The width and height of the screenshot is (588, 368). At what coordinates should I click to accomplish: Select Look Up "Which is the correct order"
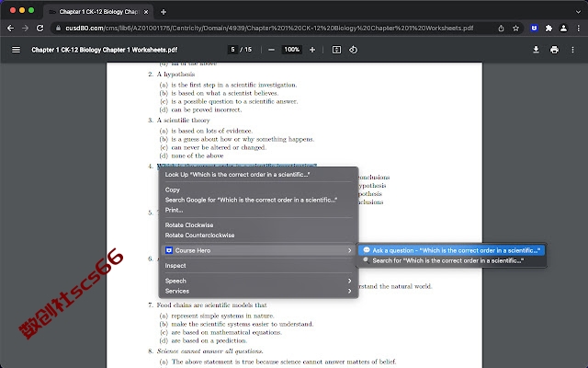(237, 175)
